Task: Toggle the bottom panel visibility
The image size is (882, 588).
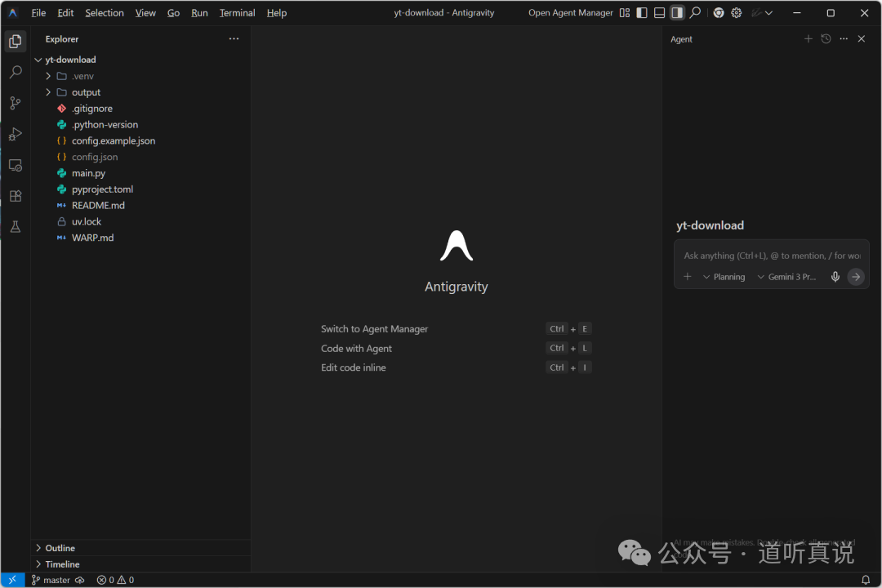Action: coord(659,12)
